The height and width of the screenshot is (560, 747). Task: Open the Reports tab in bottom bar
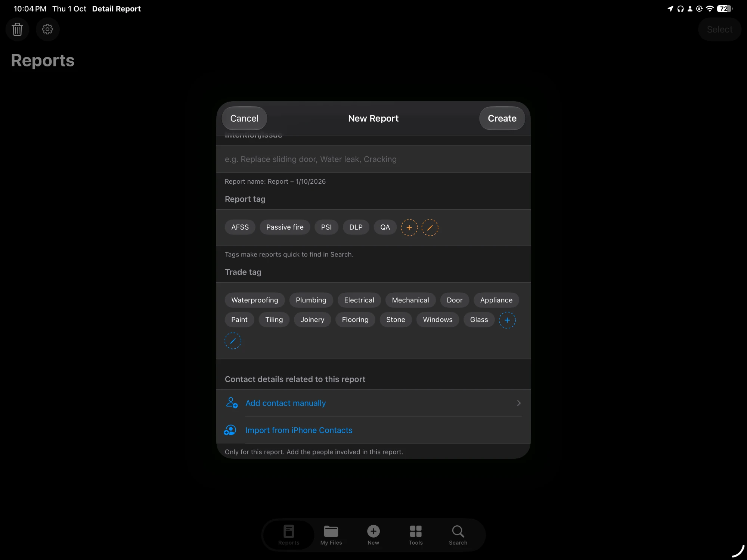(x=289, y=535)
